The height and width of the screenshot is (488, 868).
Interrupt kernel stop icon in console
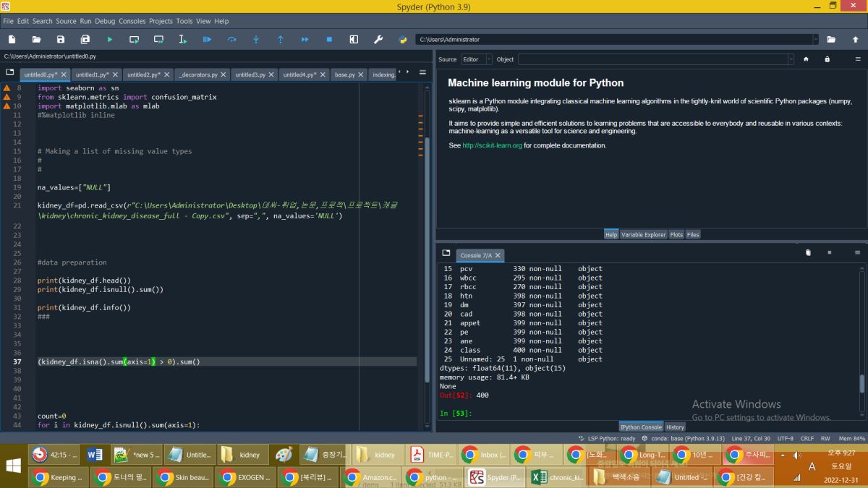(x=829, y=252)
